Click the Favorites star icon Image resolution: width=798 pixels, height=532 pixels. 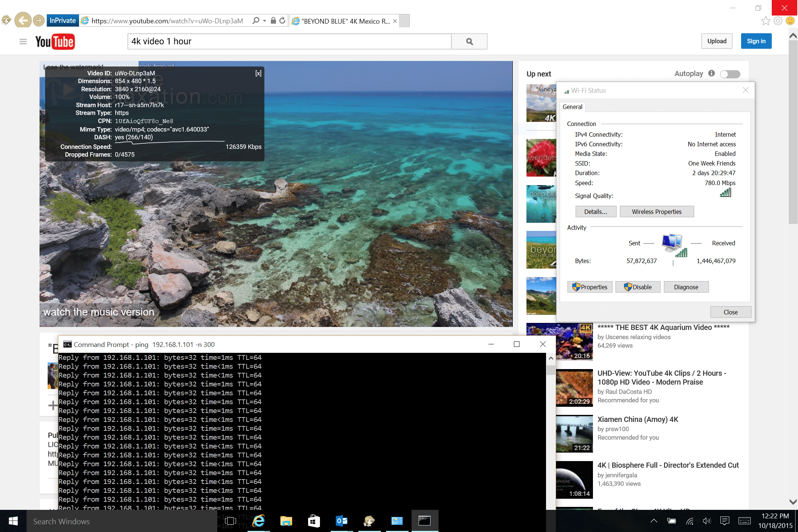(x=766, y=21)
